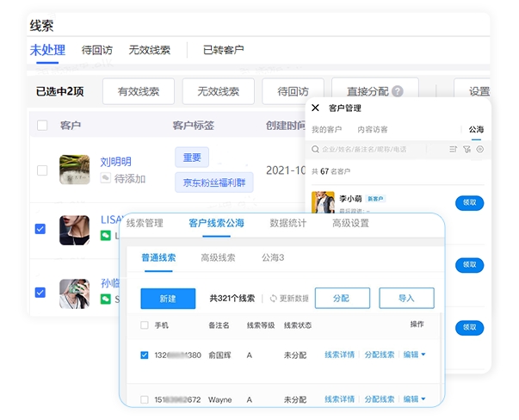Click the WeChat icon under LISA
Image resolution: width=519 pixels, height=420 pixels.
tap(106, 235)
